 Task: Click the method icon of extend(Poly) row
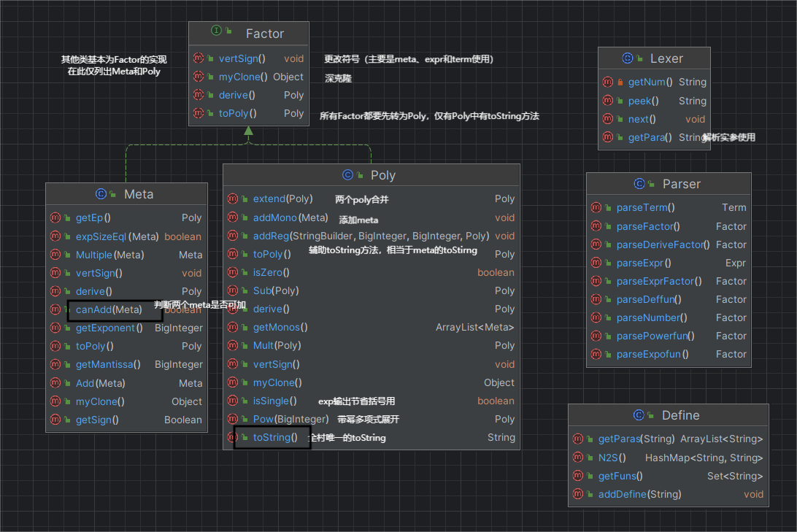233,198
